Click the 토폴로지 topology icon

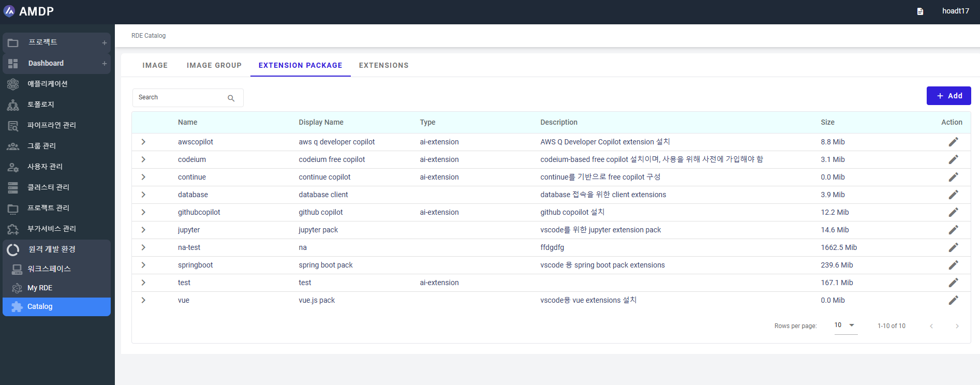13,105
